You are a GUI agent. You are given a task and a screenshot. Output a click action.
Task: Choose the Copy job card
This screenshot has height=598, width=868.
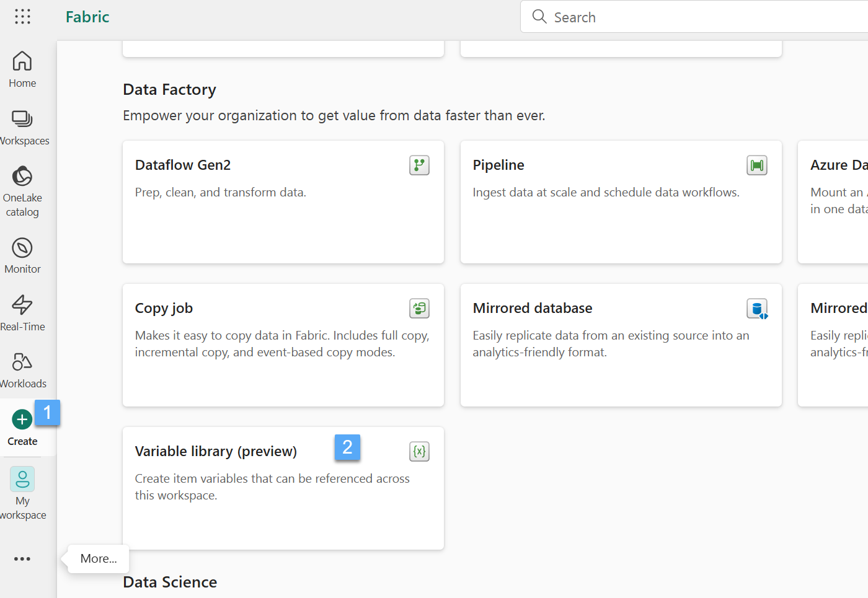tap(283, 345)
